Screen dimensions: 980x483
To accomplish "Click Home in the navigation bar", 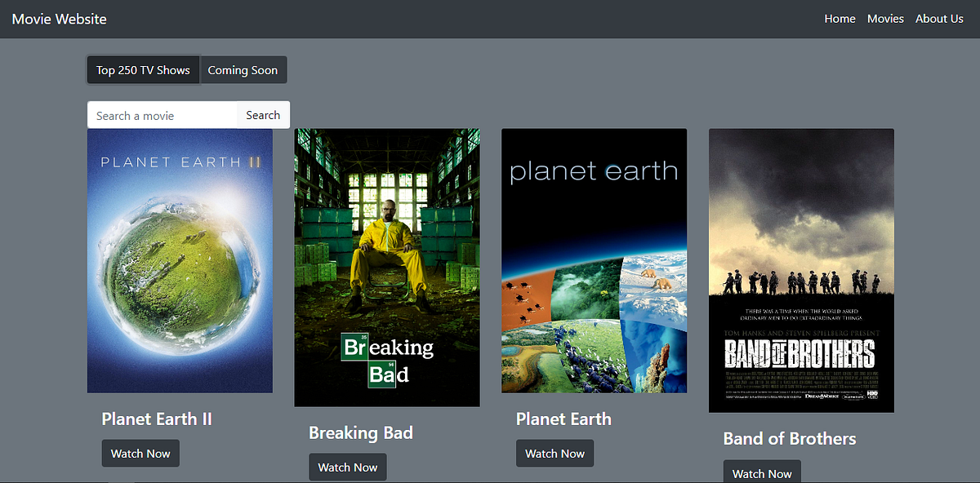I will pyautogui.click(x=840, y=18).
